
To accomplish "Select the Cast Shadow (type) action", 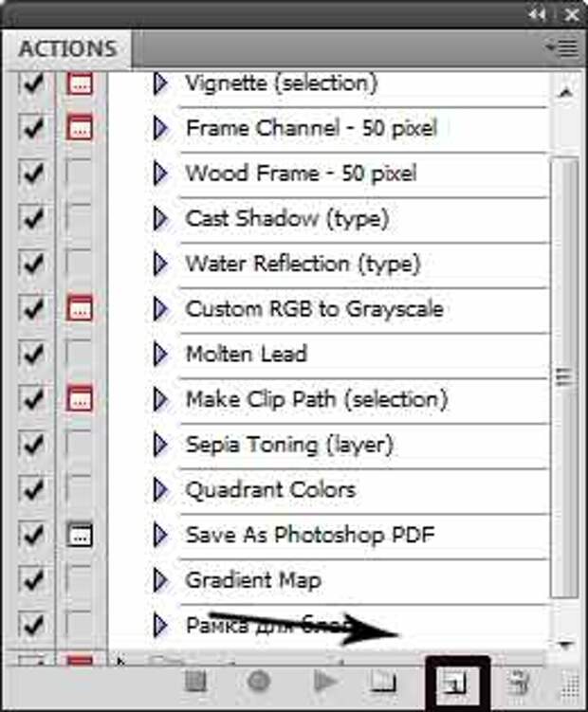I will [287, 218].
